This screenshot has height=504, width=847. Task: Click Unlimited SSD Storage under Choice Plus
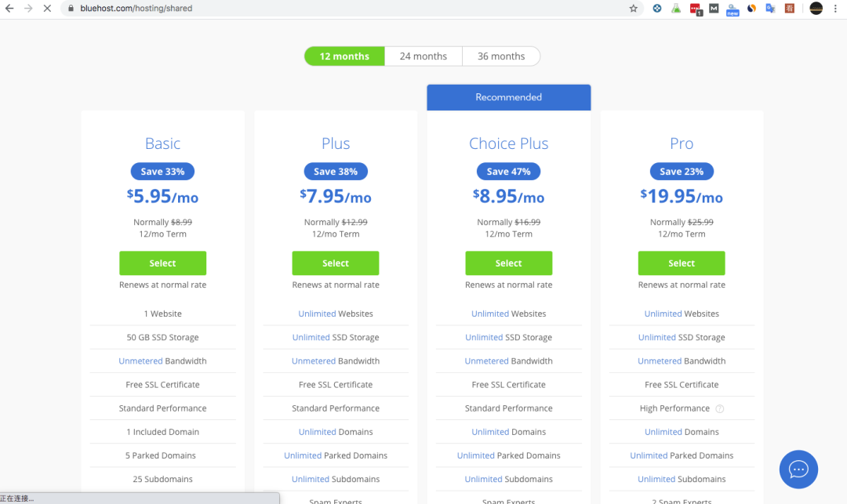(x=509, y=337)
